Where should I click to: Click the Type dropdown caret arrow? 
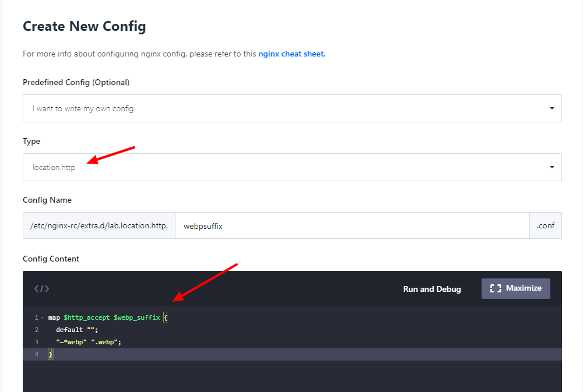point(552,167)
